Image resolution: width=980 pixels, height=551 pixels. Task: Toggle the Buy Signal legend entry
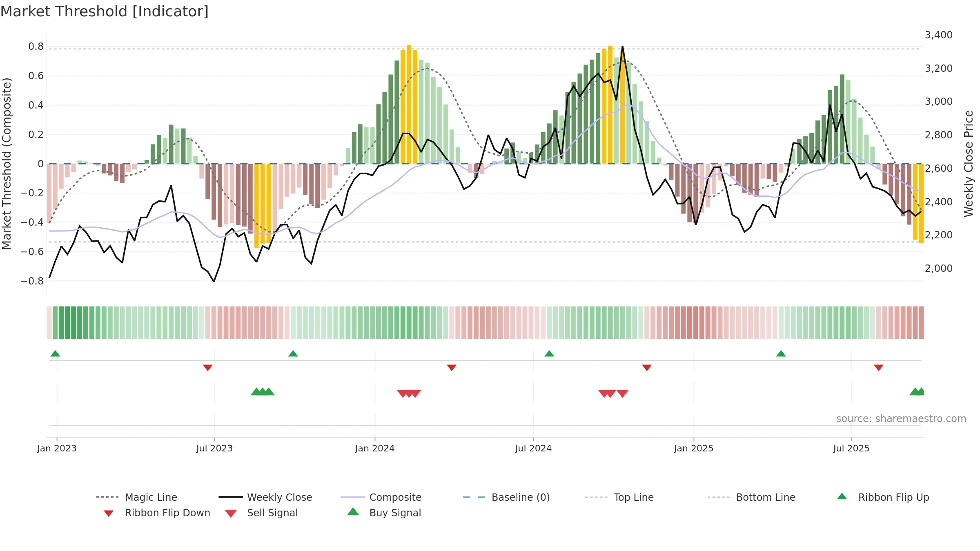pos(384,513)
